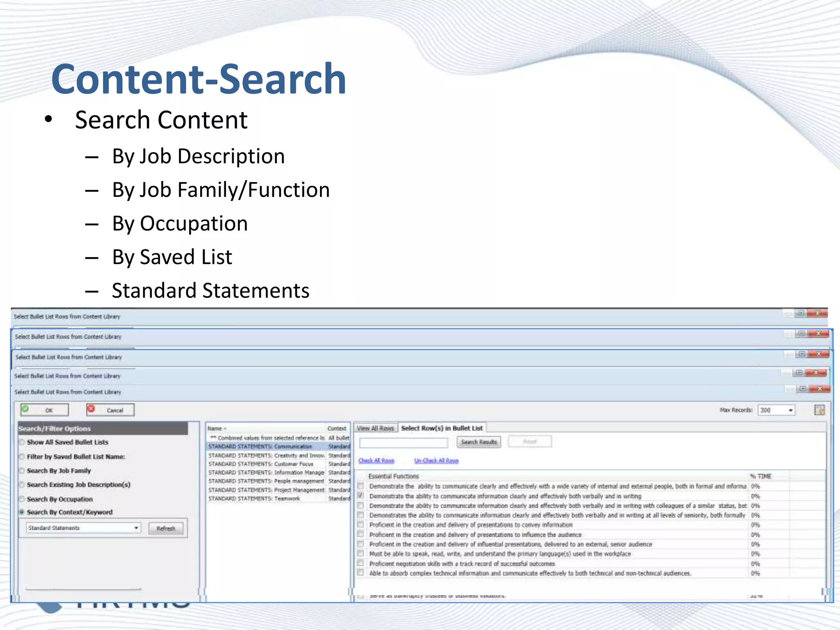Uncheck the 'both verbally and in writing' row ending there

361,495
